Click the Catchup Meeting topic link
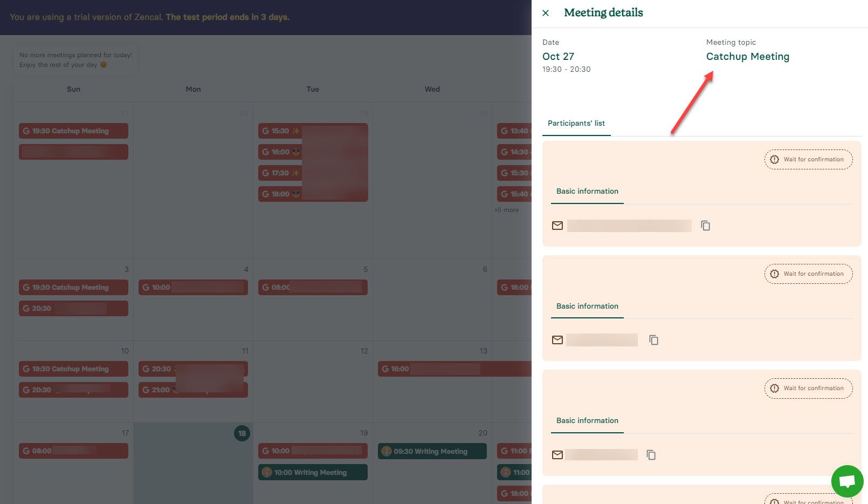This screenshot has height=504, width=868. click(x=747, y=57)
